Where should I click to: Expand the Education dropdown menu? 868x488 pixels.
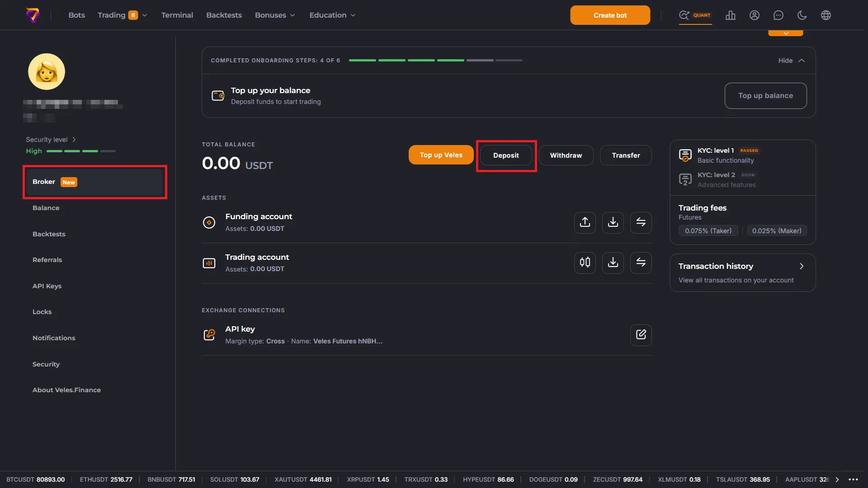pyautogui.click(x=332, y=15)
